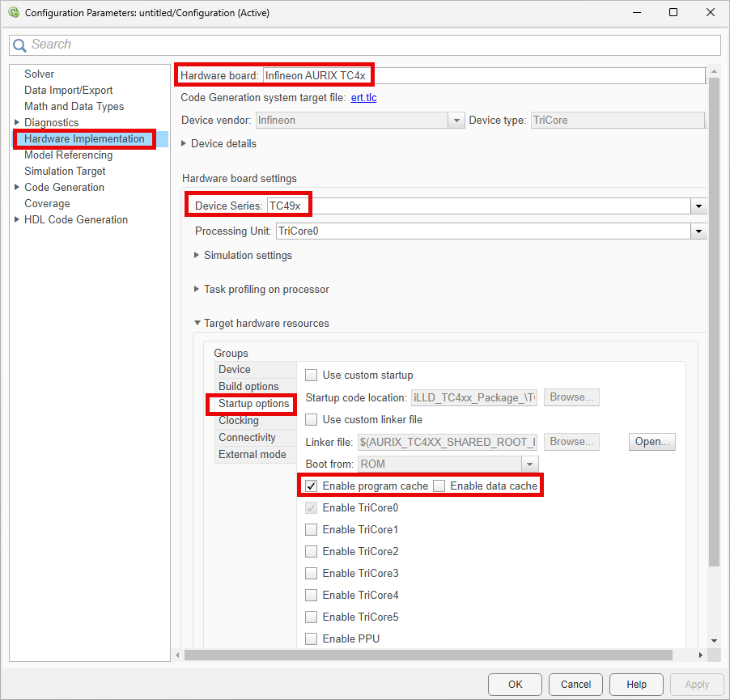This screenshot has height=700, width=730.
Task: Switch to the Clocking group
Action: (238, 420)
